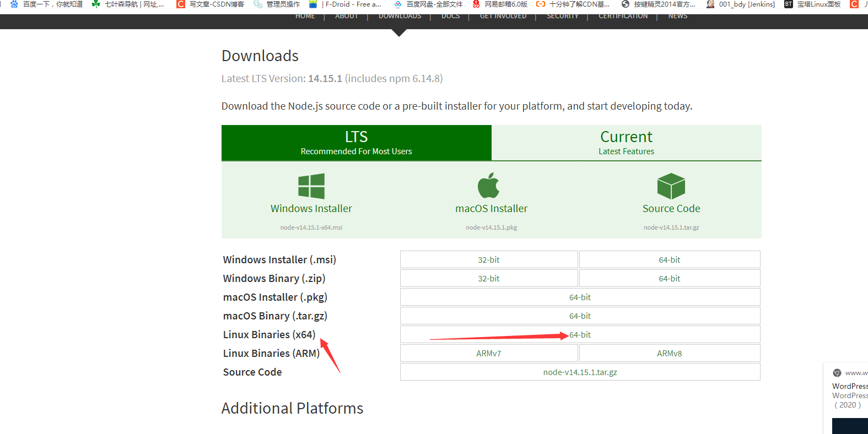Viewport: 868px width, 434px height.
Task: Download Linux Binaries (x64) 64-bit
Action: 580,334
